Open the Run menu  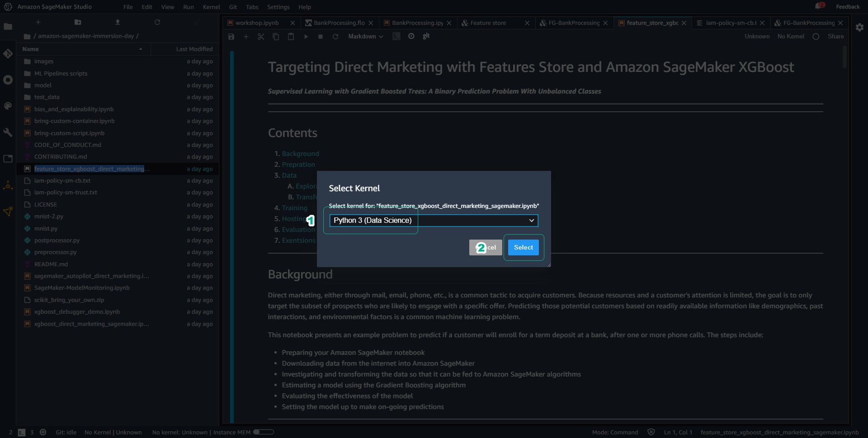(189, 7)
